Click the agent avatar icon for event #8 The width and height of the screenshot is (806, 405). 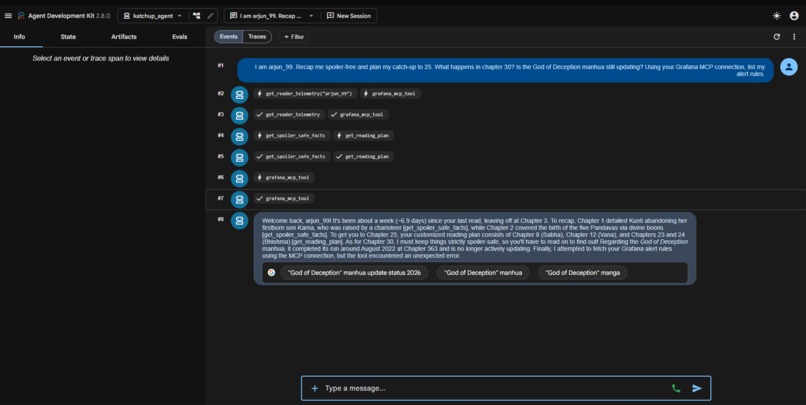tap(239, 220)
